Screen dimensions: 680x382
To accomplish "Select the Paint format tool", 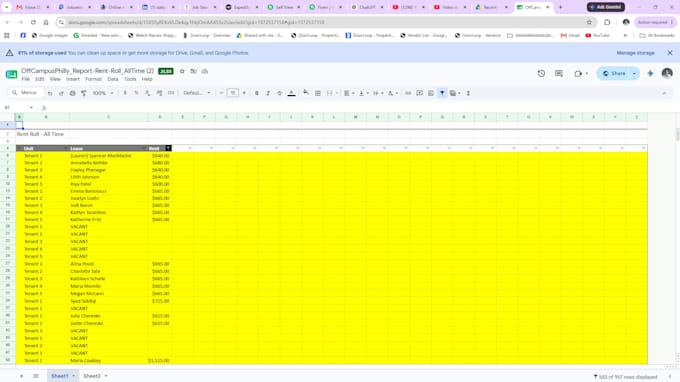I will [84, 93].
